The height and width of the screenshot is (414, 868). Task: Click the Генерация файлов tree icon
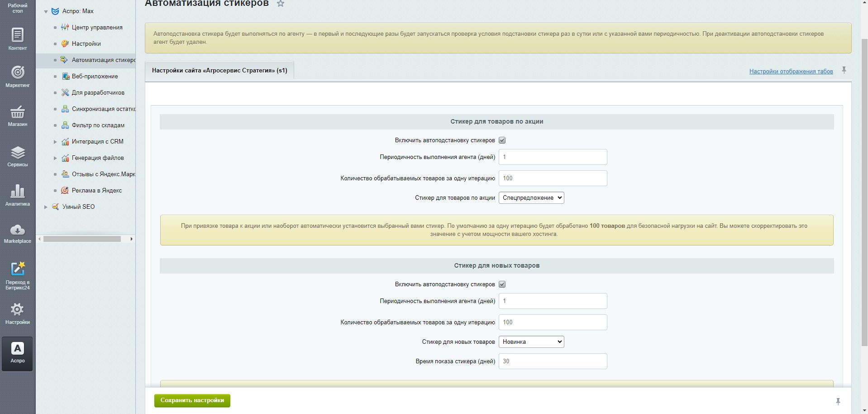[65, 158]
